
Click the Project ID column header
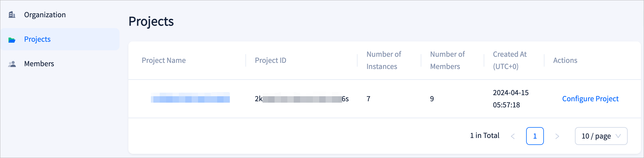270,60
